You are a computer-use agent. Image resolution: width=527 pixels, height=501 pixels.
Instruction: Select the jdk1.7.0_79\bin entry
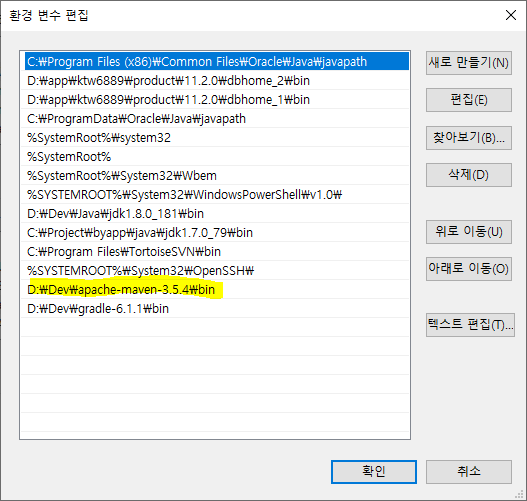click(215, 233)
